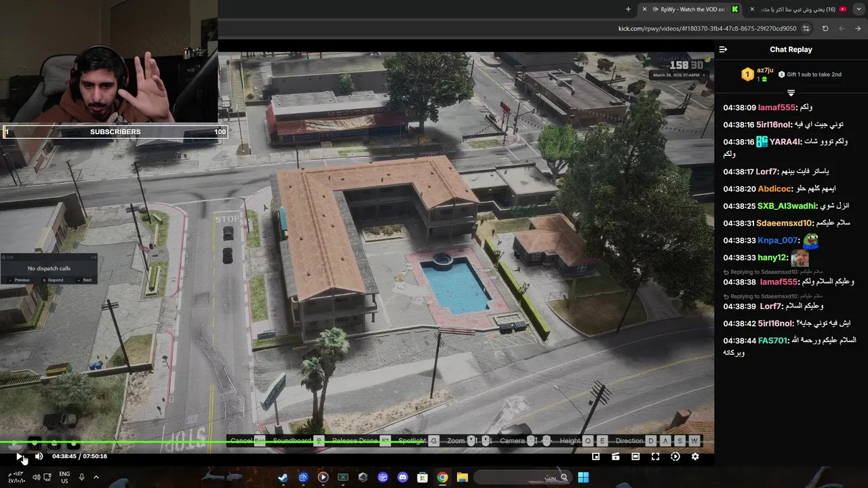Click the rank 1 gold badge
This screenshot has height=488, width=868.
pos(747,75)
